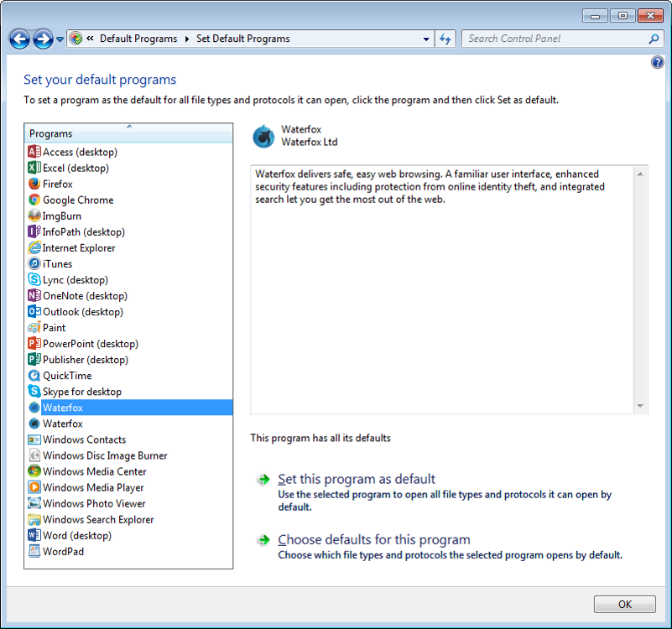The height and width of the screenshot is (629, 672).
Task: Select the second Waterfox entry below the highlighted one
Action: tap(129, 424)
